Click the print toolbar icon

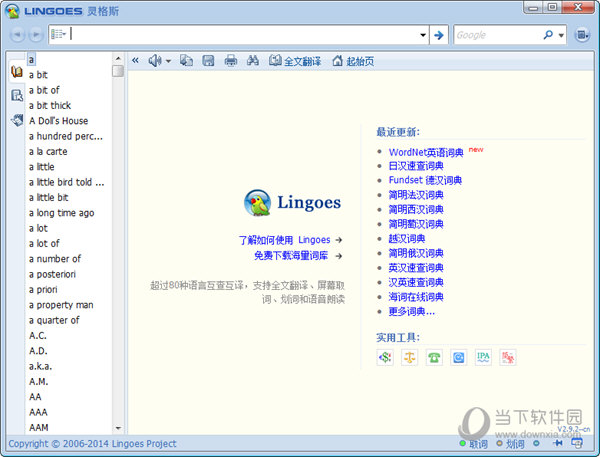coord(230,60)
